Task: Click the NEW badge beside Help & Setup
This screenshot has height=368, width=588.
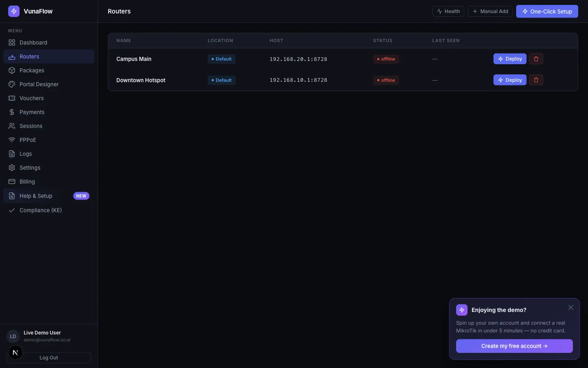Action: [81, 196]
